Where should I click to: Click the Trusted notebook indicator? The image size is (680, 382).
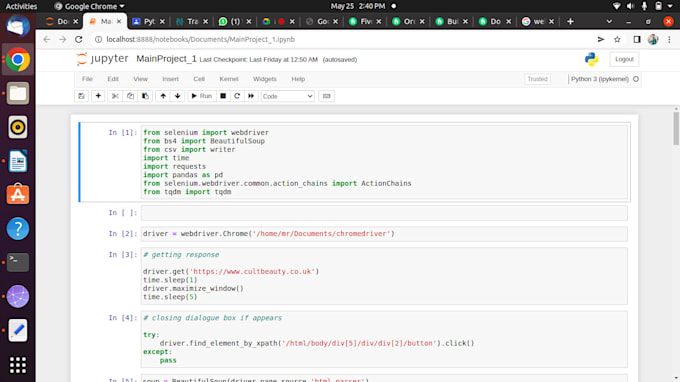tap(538, 79)
